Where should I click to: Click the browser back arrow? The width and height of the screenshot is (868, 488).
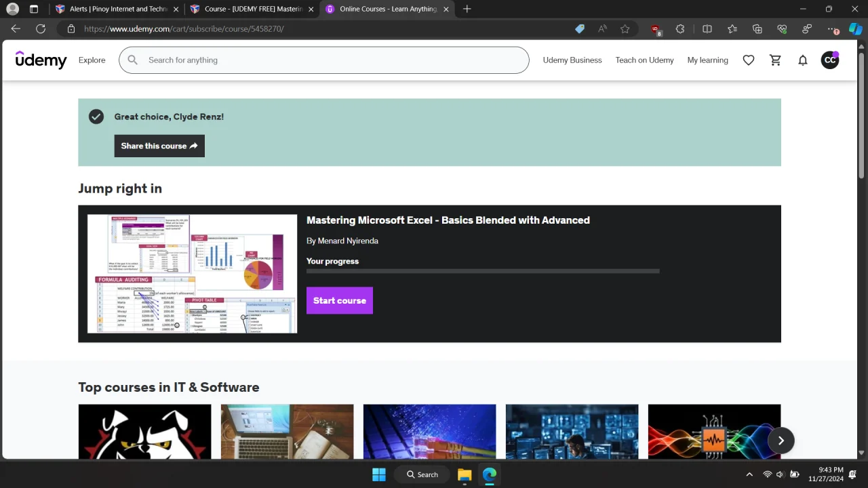pyautogui.click(x=16, y=29)
